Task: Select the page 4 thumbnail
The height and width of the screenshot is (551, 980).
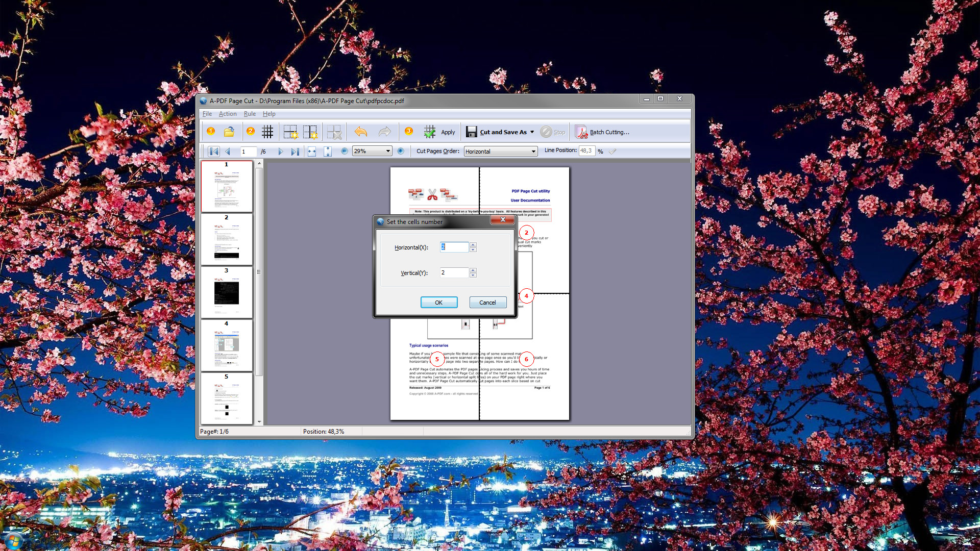Action: point(227,345)
